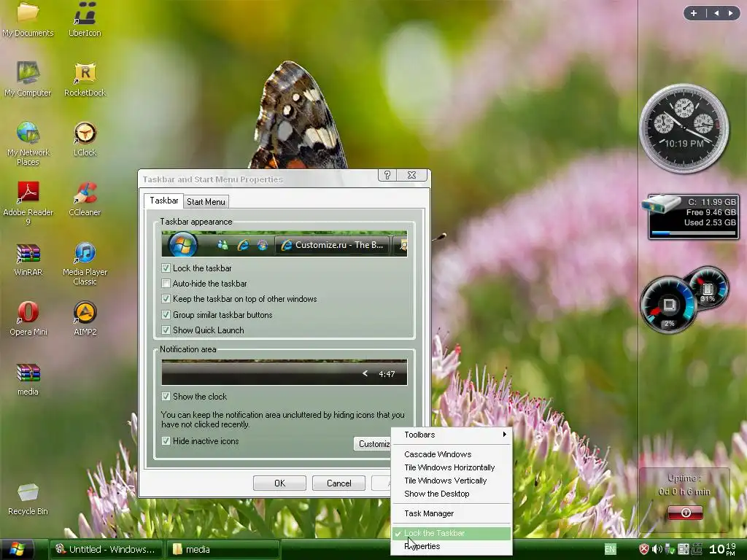The height and width of the screenshot is (560, 747).
Task: Toggle Keep the taskbar on top checkbox
Action: pos(166,299)
